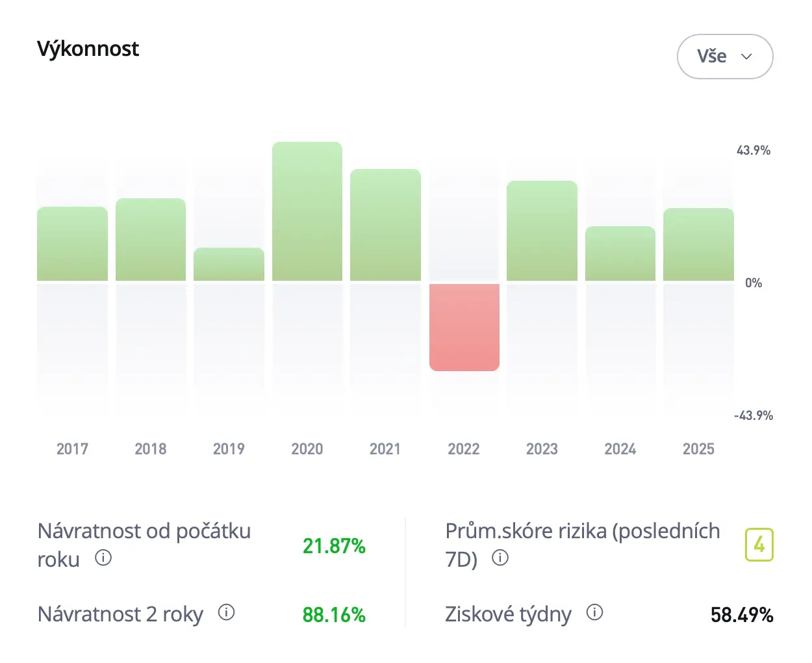812x663 pixels.
Task: Click the 21.87% year-to-date return value
Action: coord(334,546)
